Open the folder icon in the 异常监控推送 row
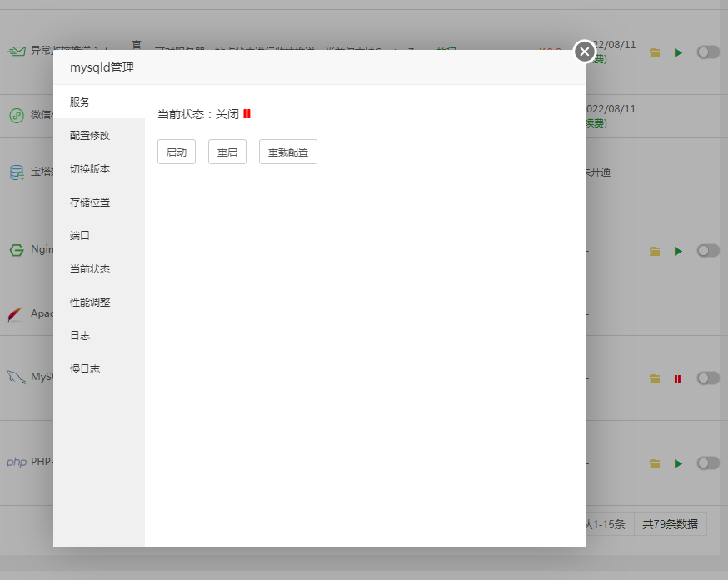This screenshot has width=728, height=580. (655, 52)
